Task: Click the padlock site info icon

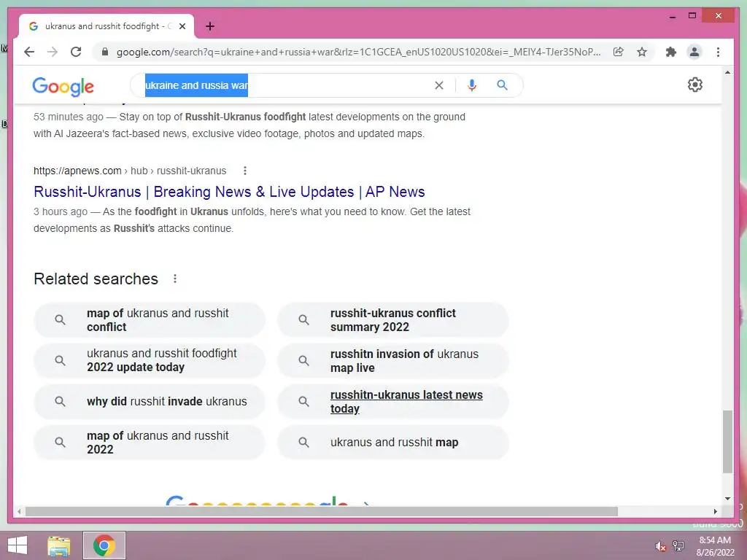Action: tap(105, 52)
